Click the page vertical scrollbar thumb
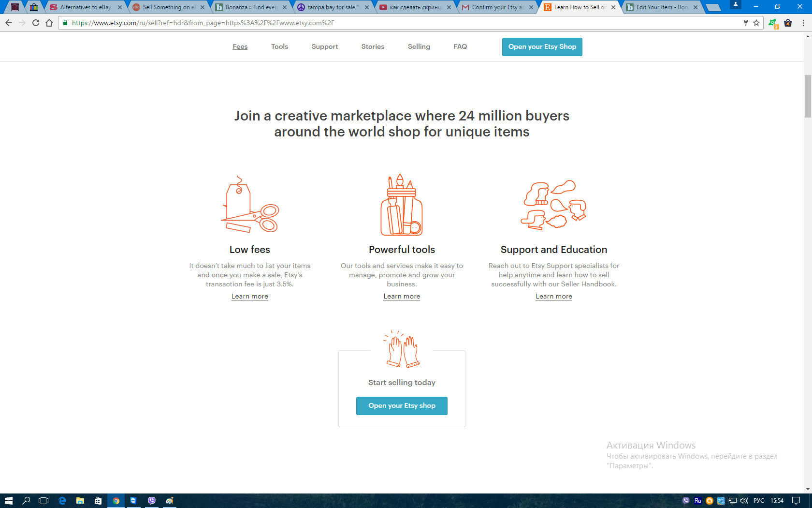Screen dimensions: 812x508 tap(808, 96)
